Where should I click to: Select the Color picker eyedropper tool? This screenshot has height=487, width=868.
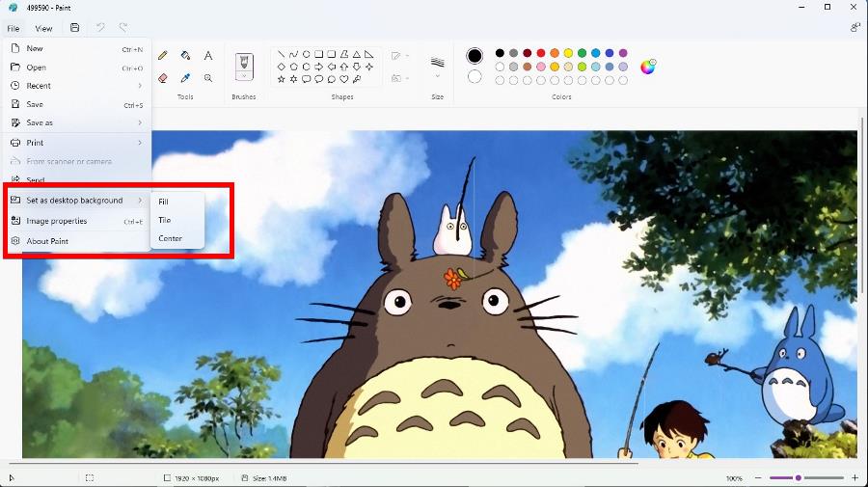185,78
